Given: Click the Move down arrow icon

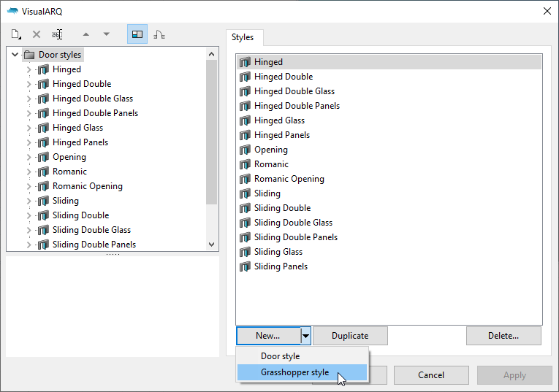Looking at the screenshot, I should 106,34.
